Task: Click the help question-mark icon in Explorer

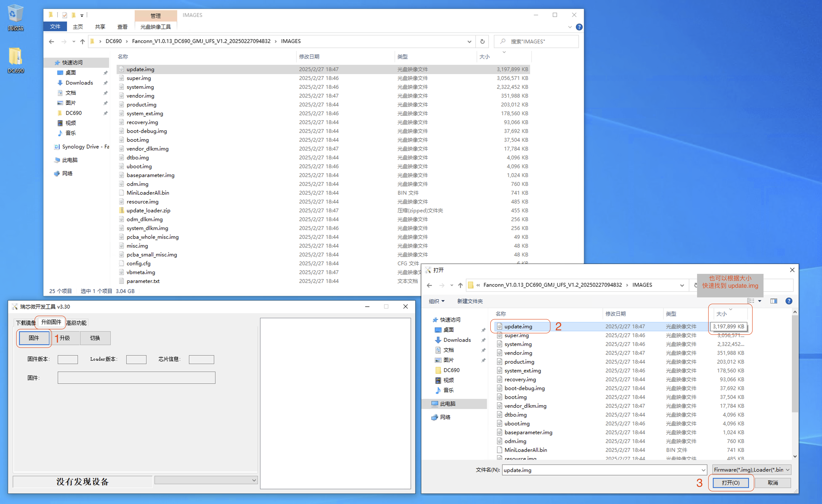Action: pyautogui.click(x=579, y=27)
